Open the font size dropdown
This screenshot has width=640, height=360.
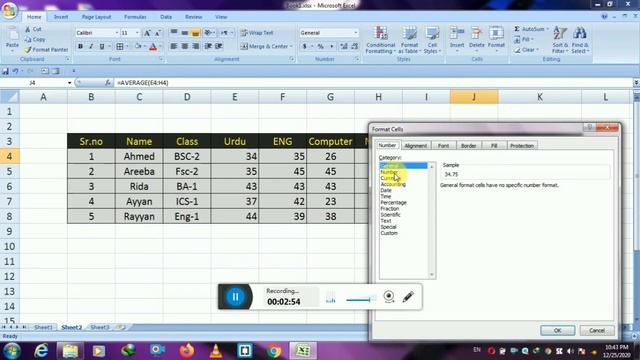pyautogui.click(x=137, y=33)
